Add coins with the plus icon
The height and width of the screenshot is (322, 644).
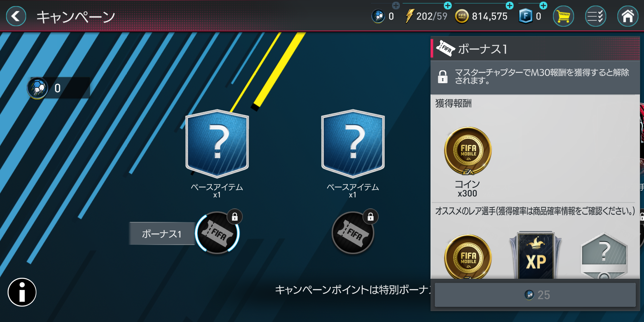click(510, 5)
